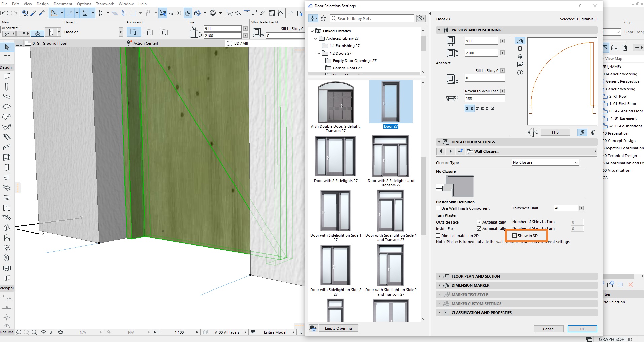Click the mirror door opening icon
Image resolution: width=644 pixels, height=342 pixels.
pos(533,132)
